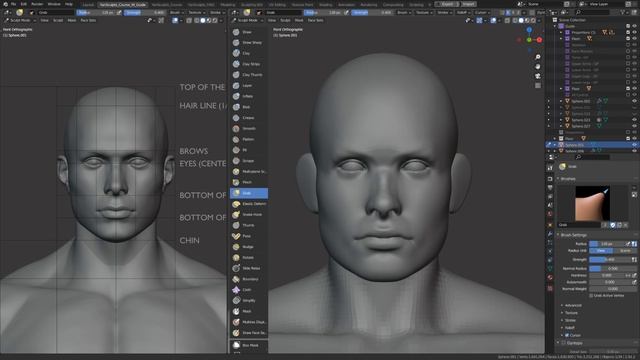Toggle the Cursor panel checkbox
The width and height of the screenshot is (640, 360).
tap(567, 335)
